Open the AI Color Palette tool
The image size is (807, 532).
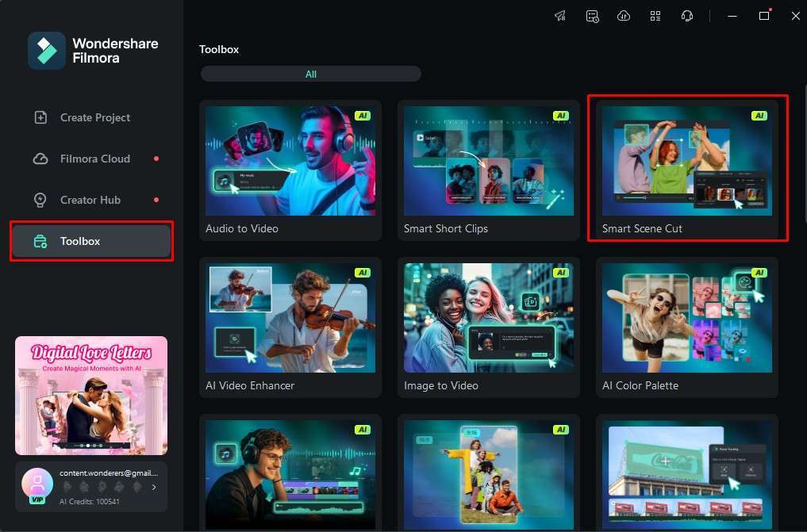[x=687, y=327]
